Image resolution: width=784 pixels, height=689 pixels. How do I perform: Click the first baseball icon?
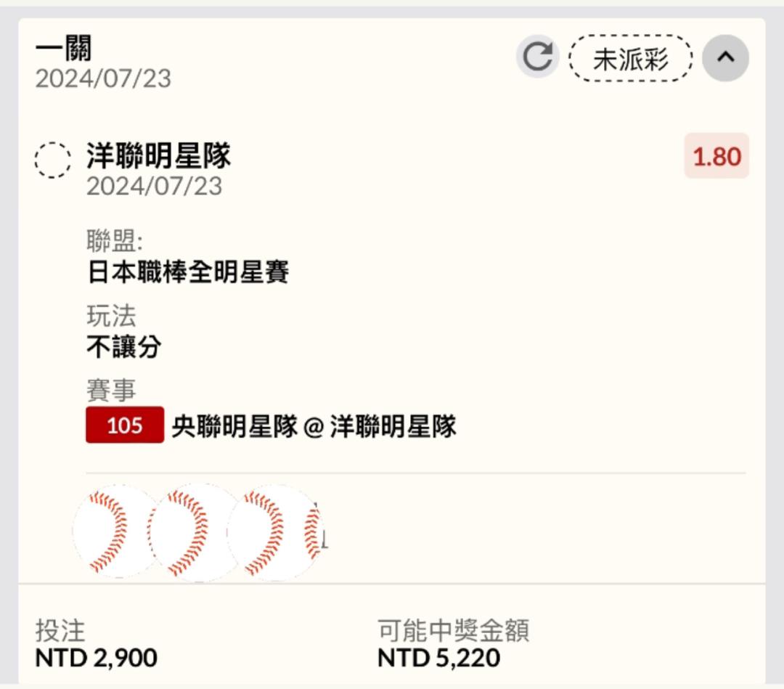(x=115, y=531)
